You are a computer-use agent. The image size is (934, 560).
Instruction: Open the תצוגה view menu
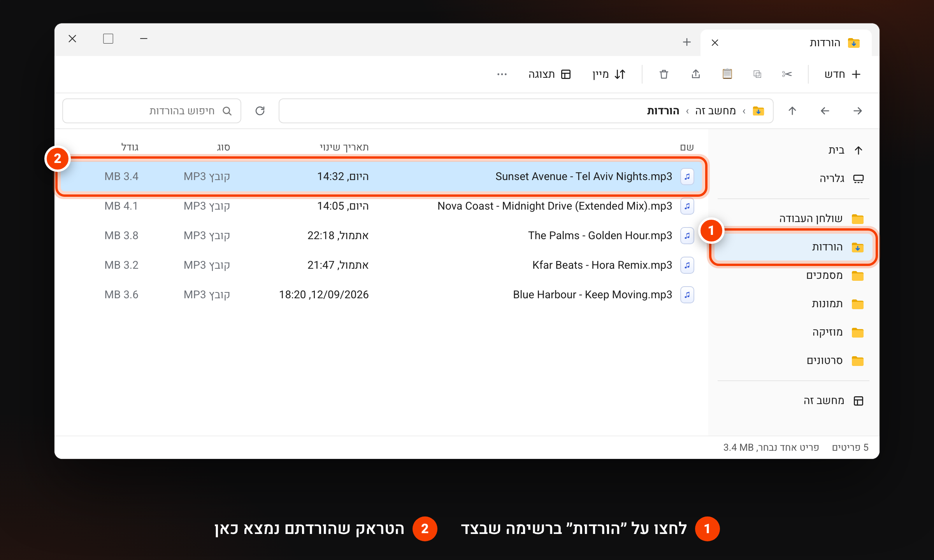pyautogui.click(x=550, y=74)
